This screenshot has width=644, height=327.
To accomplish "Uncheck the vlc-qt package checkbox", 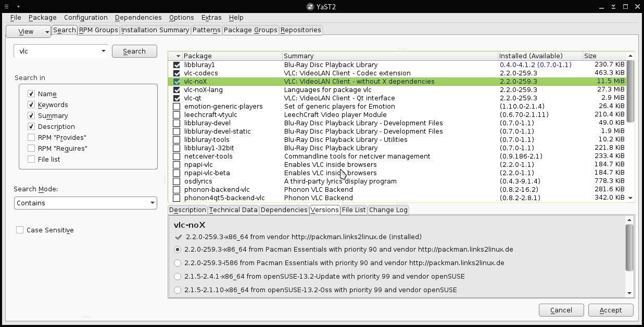I will 176,98.
